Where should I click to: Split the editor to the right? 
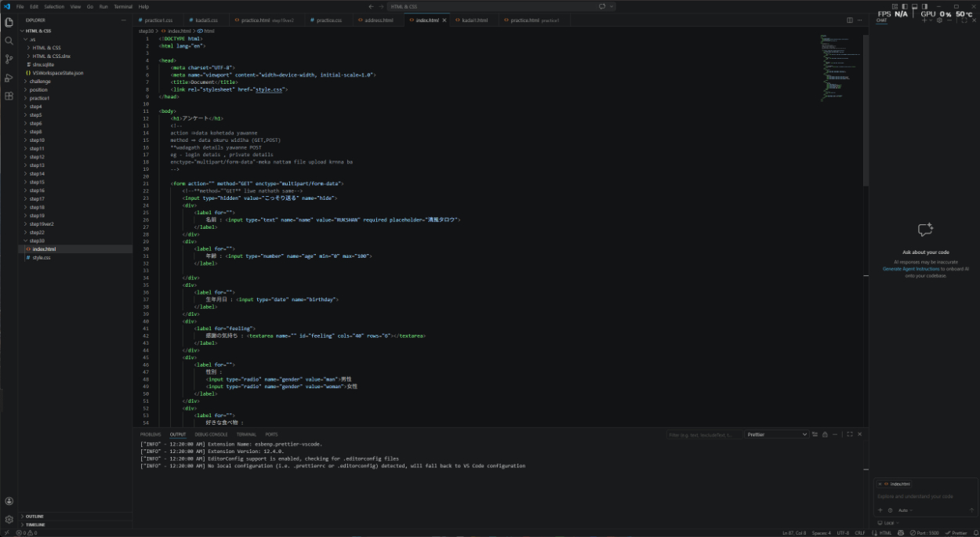849,20
